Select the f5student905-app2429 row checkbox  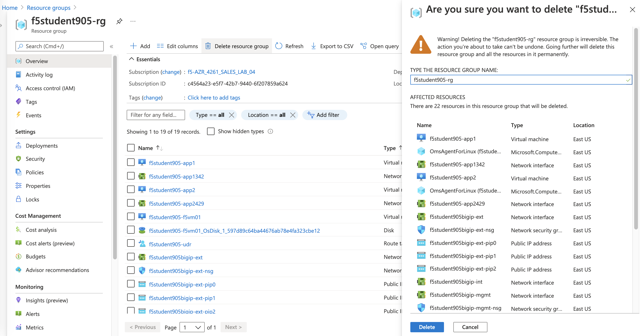click(131, 203)
